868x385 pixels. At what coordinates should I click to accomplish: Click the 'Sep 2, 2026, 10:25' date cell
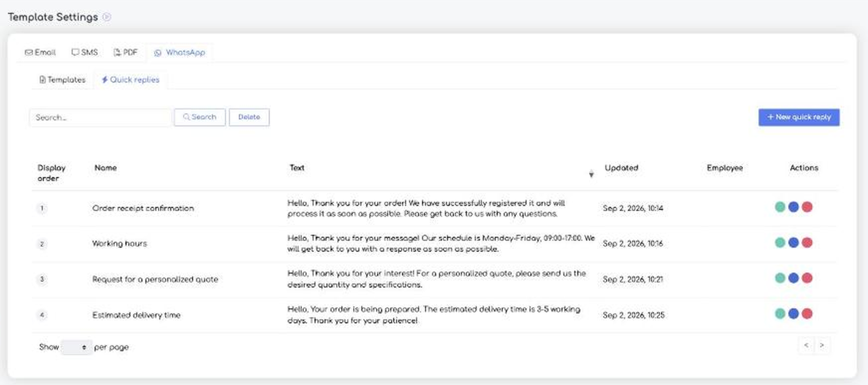click(x=634, y=315)
